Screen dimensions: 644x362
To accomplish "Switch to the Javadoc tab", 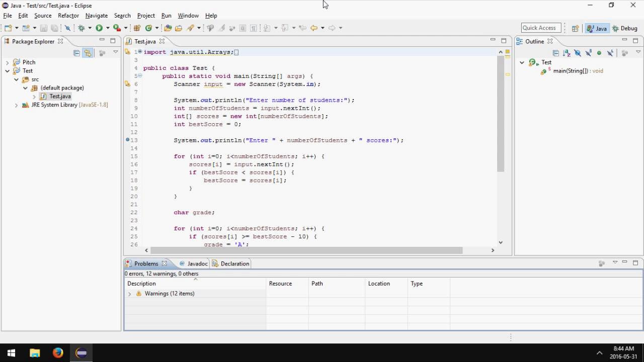I will 194,263.
